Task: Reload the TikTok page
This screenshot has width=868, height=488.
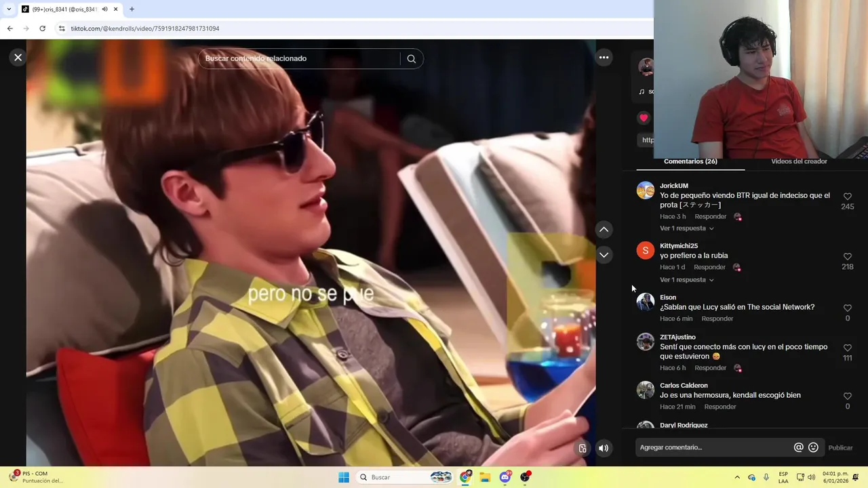Action: point(42,28)
